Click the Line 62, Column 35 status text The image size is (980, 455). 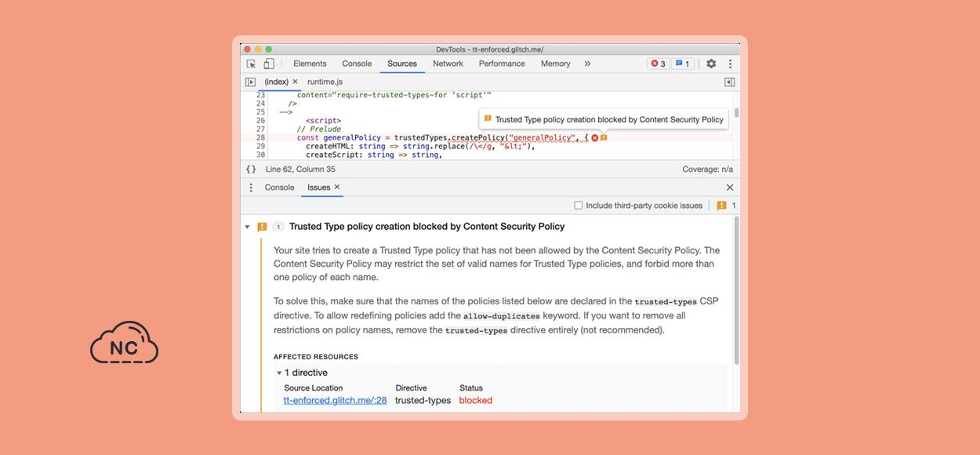pyautogui.click(x=300, y=169)
